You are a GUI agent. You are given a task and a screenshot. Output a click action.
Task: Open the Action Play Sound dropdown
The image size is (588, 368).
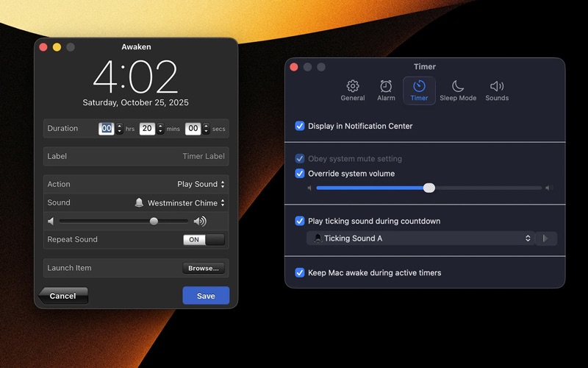(x=201, y=184)
